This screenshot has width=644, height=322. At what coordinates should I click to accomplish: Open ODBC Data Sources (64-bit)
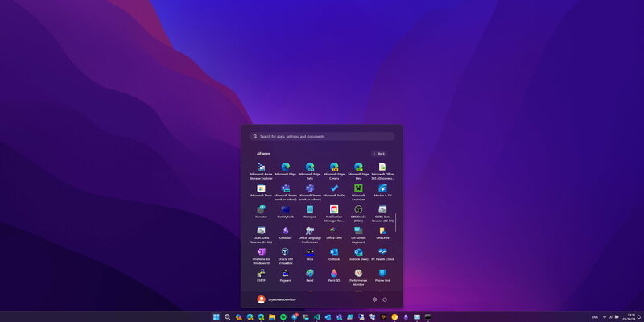click(261, 235)
